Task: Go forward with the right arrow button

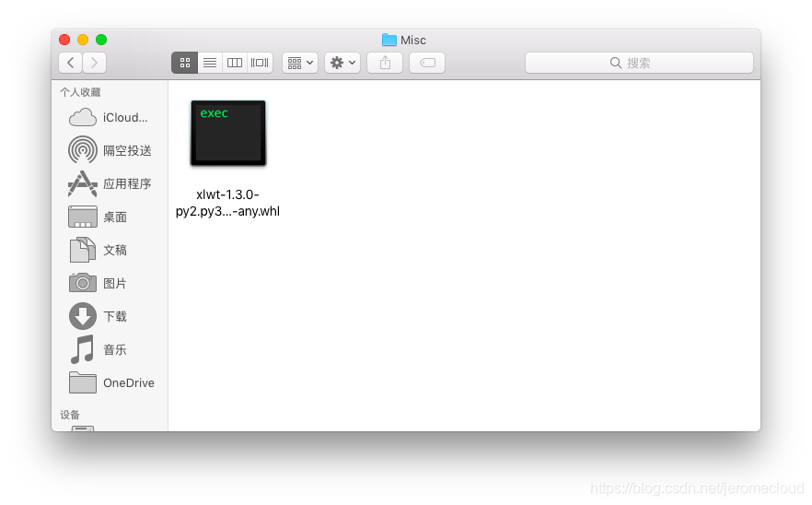Action: click(94, 63)
